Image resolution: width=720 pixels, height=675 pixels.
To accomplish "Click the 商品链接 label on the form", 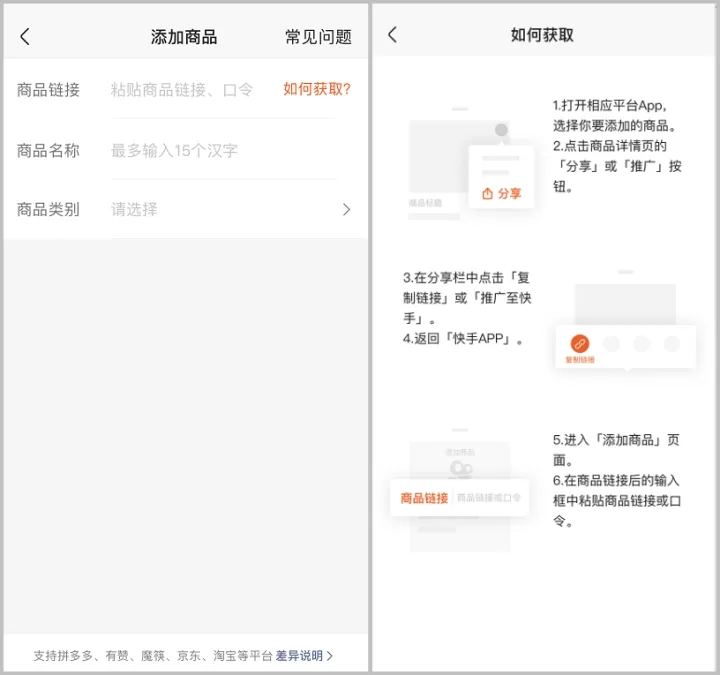I will coord(48,90).
